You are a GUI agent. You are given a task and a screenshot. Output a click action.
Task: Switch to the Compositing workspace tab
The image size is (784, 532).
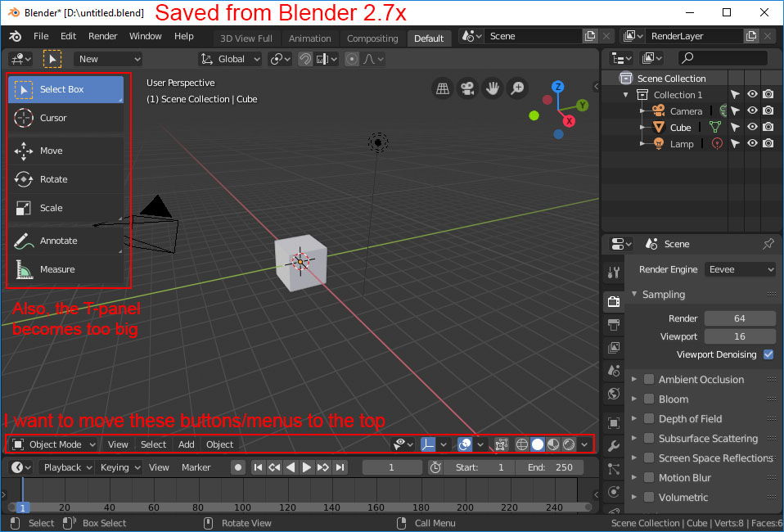(372, 38)
